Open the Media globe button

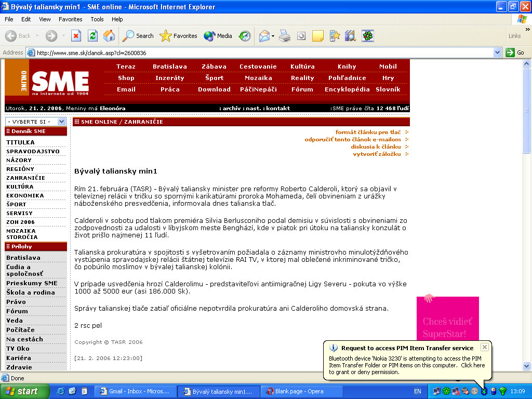(x=218, y=36)
